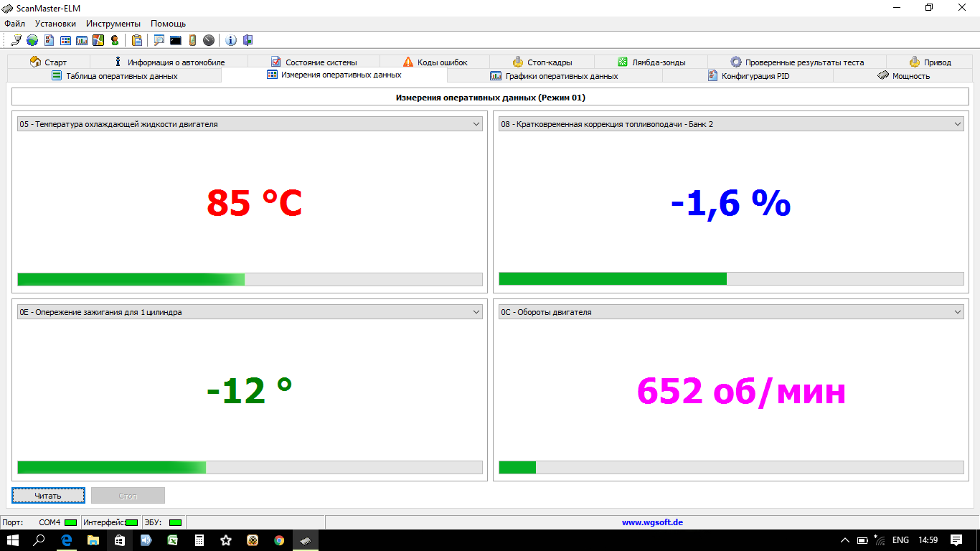This screenshot has height=551, width=980.
Task: Click the bar chart toolbar icon
Action: (x=82, y=40)
